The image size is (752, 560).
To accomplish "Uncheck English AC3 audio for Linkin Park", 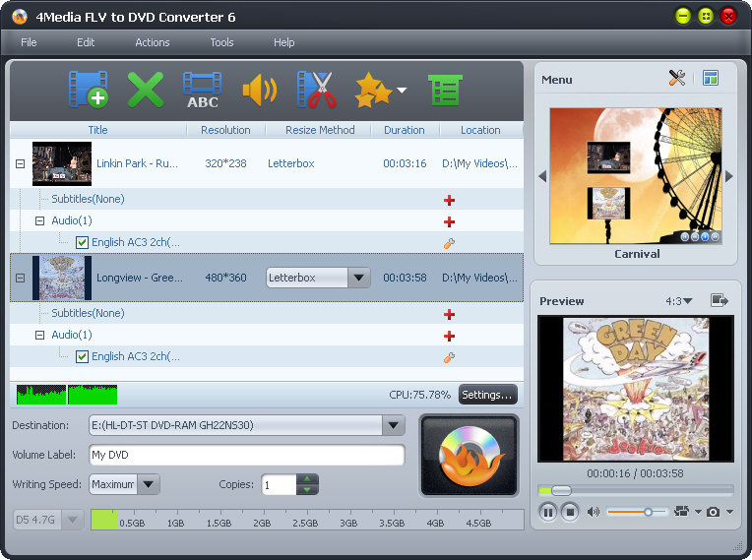I will click(x=83, y=242).
